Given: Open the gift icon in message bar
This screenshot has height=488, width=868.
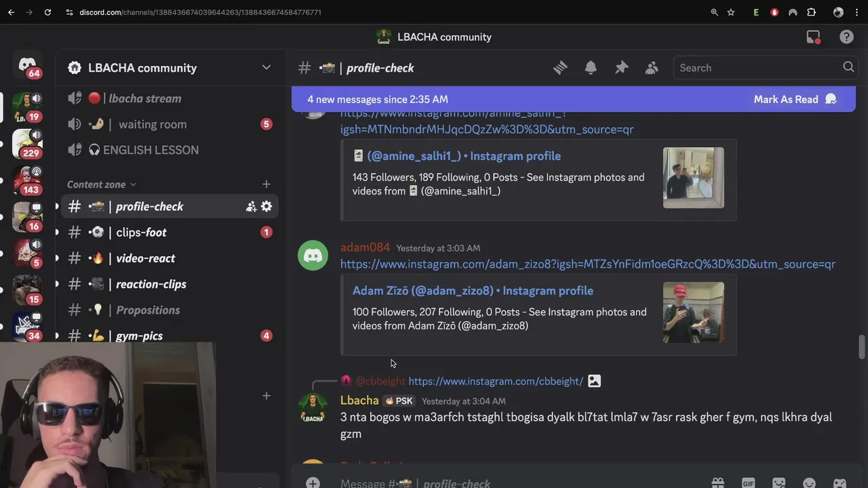Looking at the screenshot, I should pyautogui.click(x=717, y=483).
